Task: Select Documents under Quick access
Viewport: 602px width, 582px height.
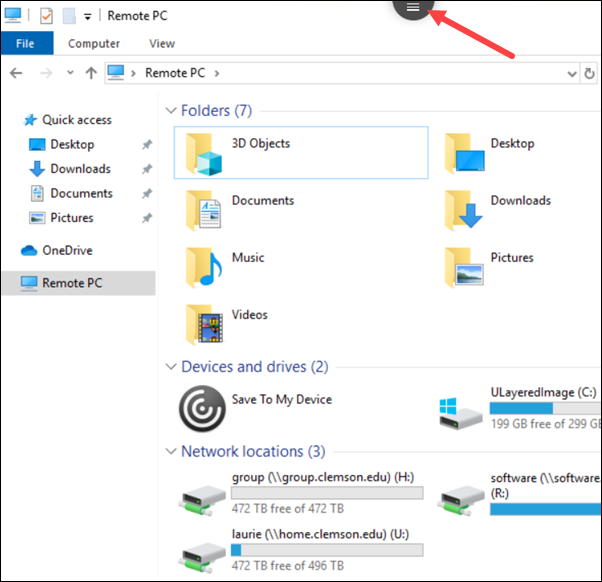Action: 71,193
